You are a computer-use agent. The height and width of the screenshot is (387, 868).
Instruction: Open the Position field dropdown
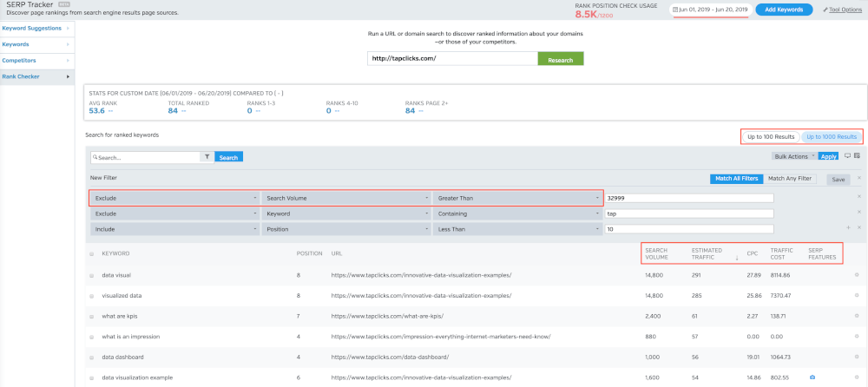[346, 229]
